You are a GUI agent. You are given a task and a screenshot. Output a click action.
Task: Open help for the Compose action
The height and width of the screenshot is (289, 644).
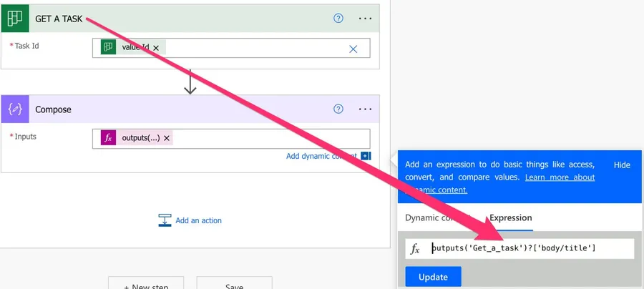[x=339, y=109]
